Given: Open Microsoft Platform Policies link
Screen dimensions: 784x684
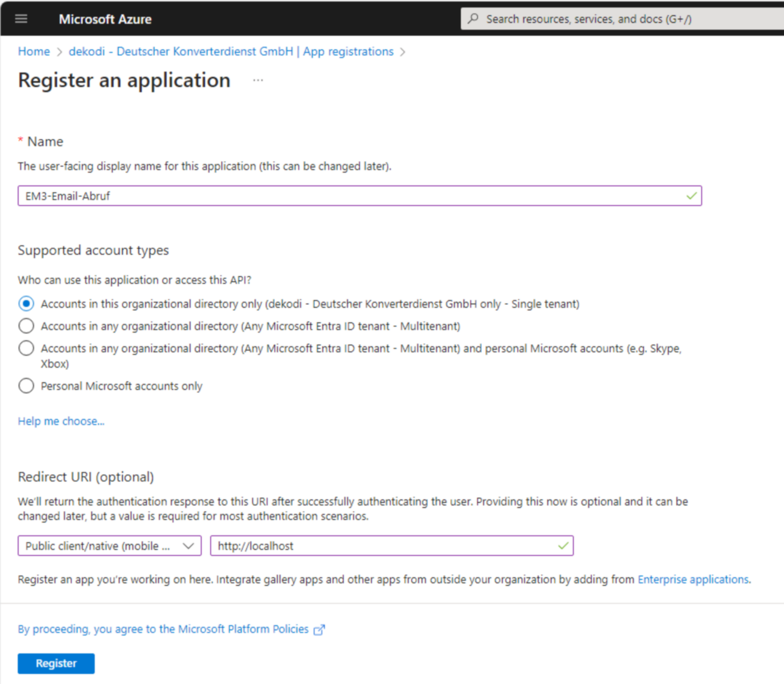Looking at the screenshot, I should tap(163, 629).
